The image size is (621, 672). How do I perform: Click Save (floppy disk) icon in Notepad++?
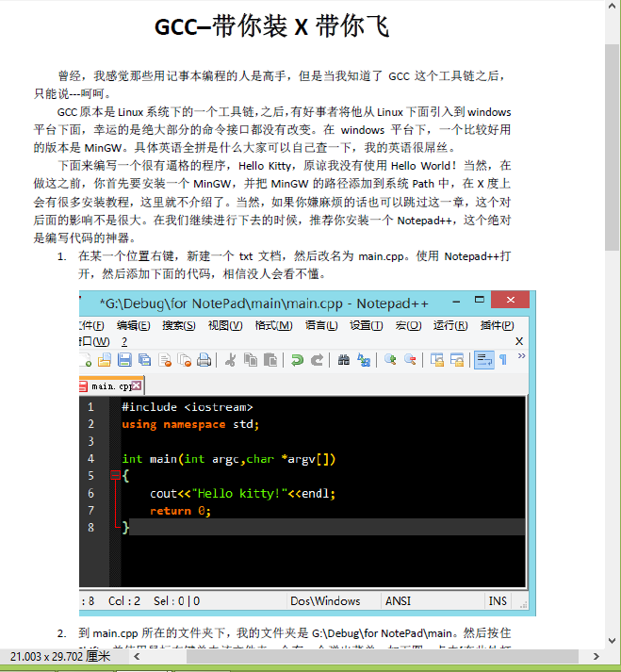[x=124, y=360]
